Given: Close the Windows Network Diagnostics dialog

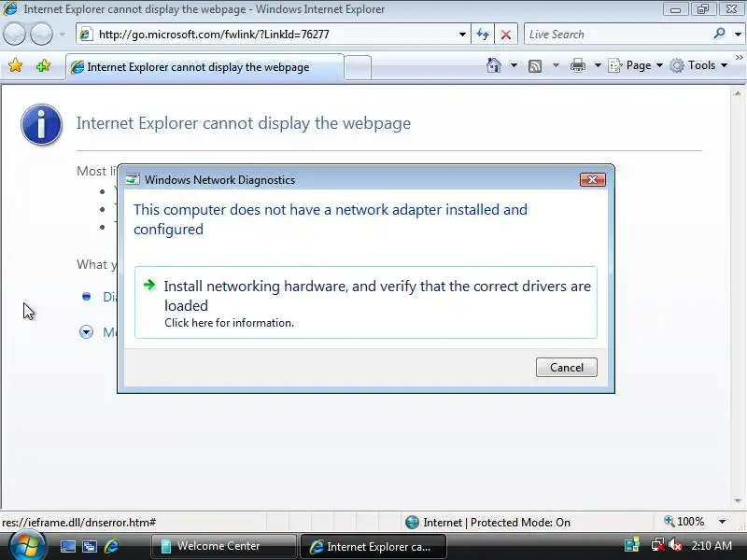Looking at the screenshot, I should click(x=592, y=179).
